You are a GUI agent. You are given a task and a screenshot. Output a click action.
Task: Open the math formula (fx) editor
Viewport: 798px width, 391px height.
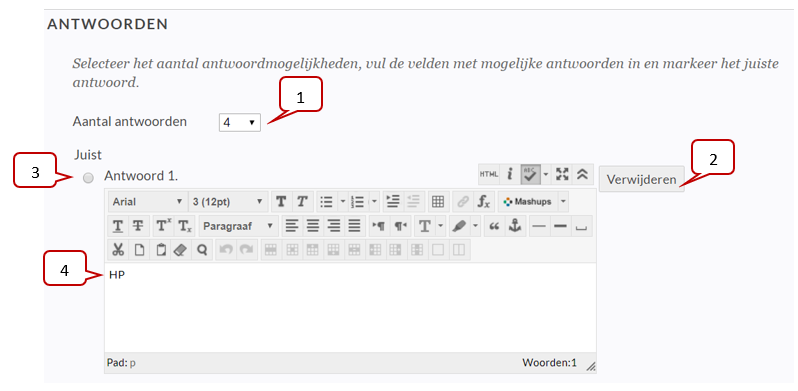[x=483, y=202]
